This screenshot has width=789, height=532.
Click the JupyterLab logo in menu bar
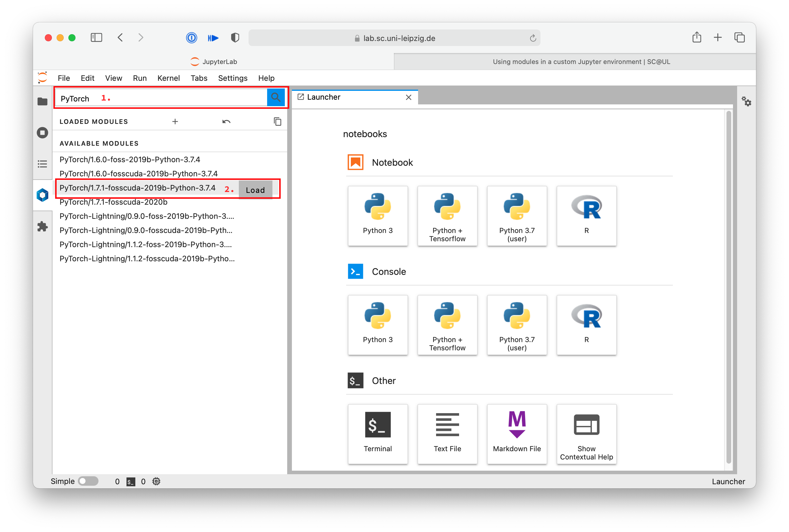click(x=42, y=78)
